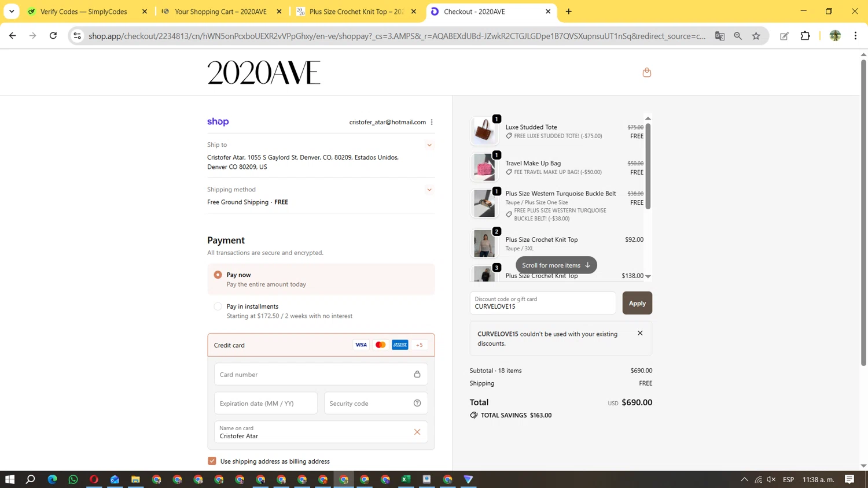
Task: Bookmark this page with the star icon
Action: [x=756, y=36]
